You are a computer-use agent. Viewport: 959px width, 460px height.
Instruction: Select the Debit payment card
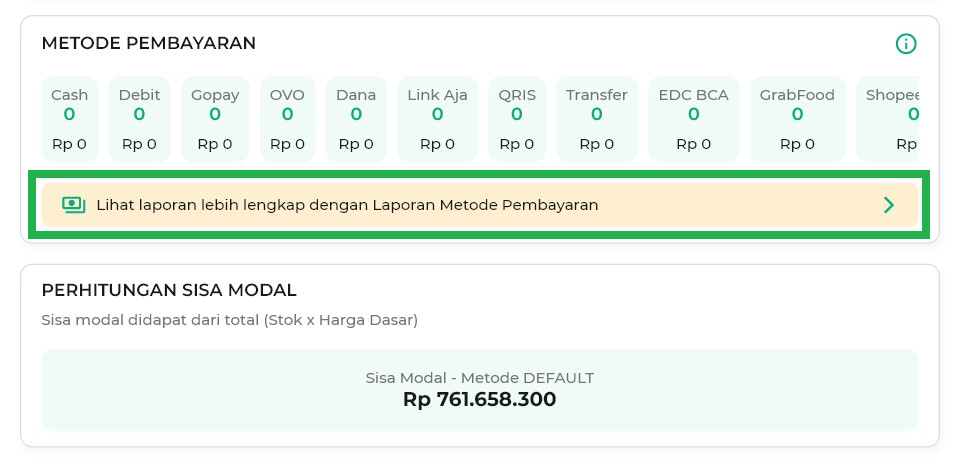[x=139, y=119]
